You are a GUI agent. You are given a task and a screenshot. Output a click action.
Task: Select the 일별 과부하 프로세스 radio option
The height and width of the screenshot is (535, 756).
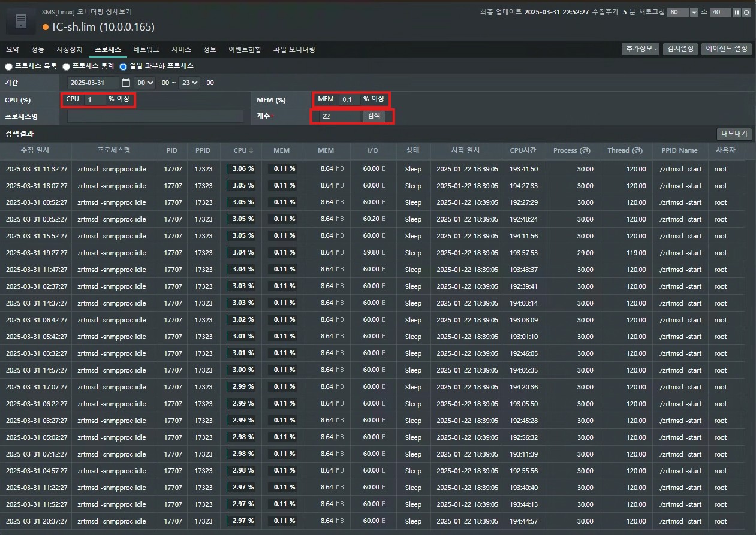[124, 67]
